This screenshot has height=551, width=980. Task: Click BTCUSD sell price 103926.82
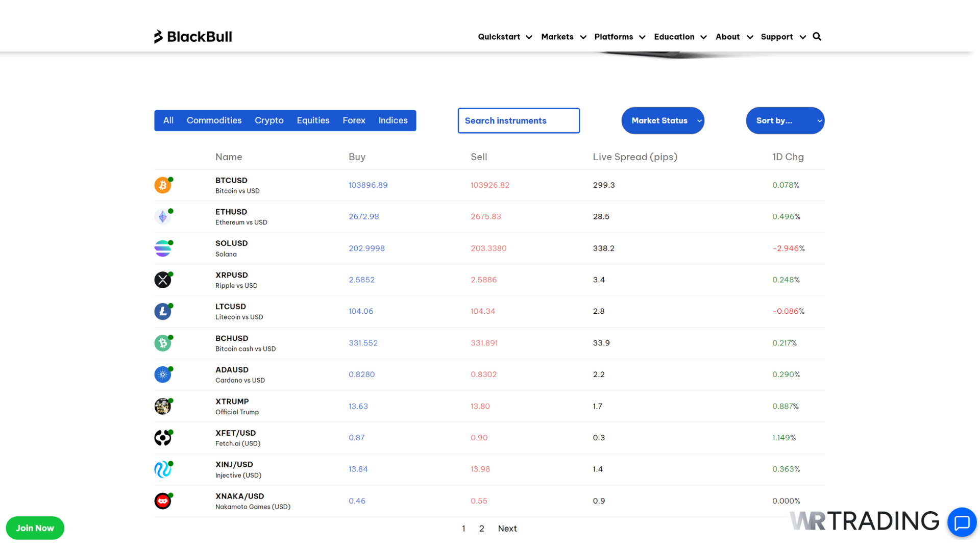[x=490, y=185]
